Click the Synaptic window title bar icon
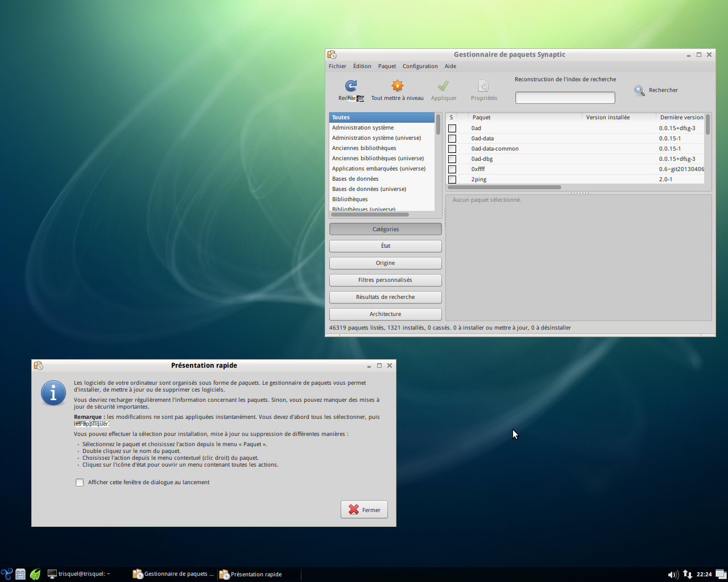 coord(332,55)
